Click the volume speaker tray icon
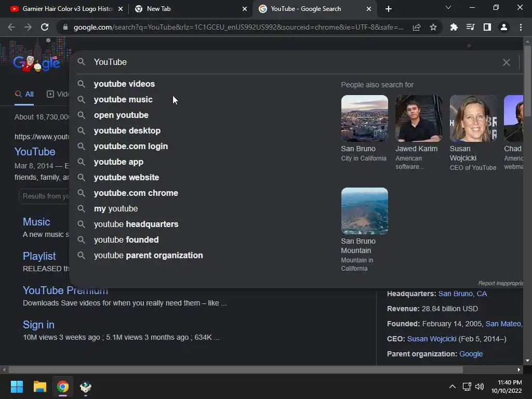Screen dimensions: 532x399 click(x=480, y=387)
